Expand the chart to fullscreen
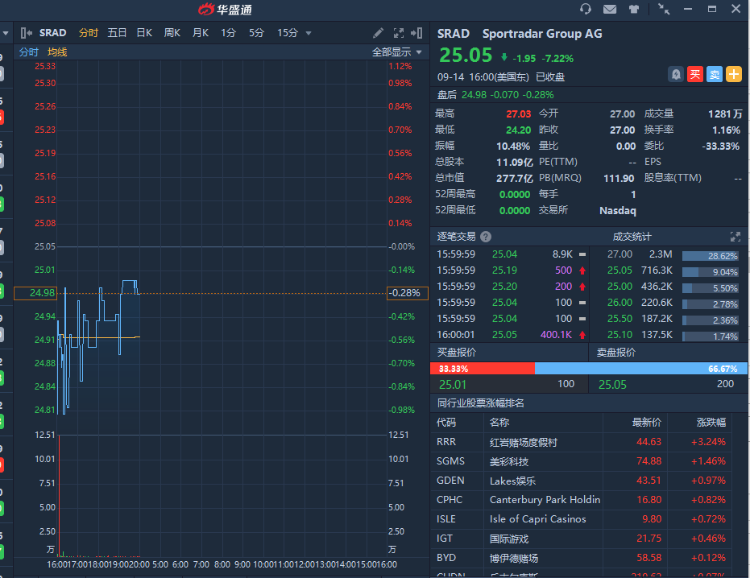The image size is (750, 578). tap(399, 33)
